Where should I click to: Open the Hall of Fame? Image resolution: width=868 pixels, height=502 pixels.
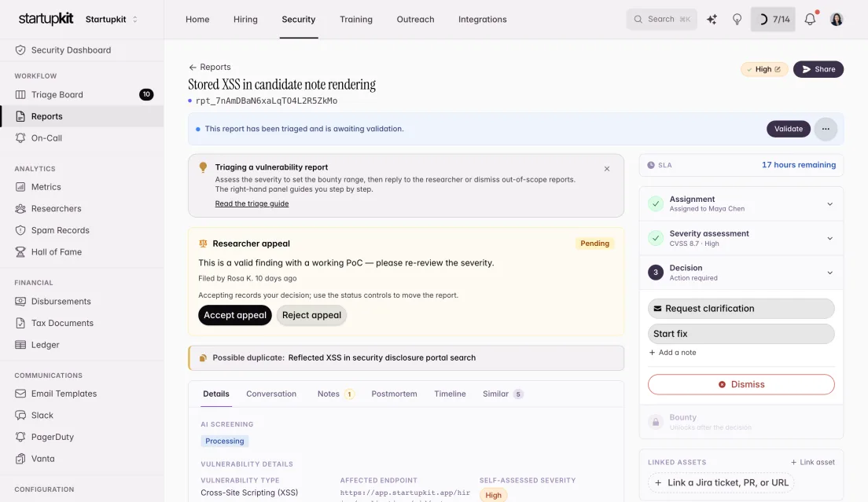82,251
